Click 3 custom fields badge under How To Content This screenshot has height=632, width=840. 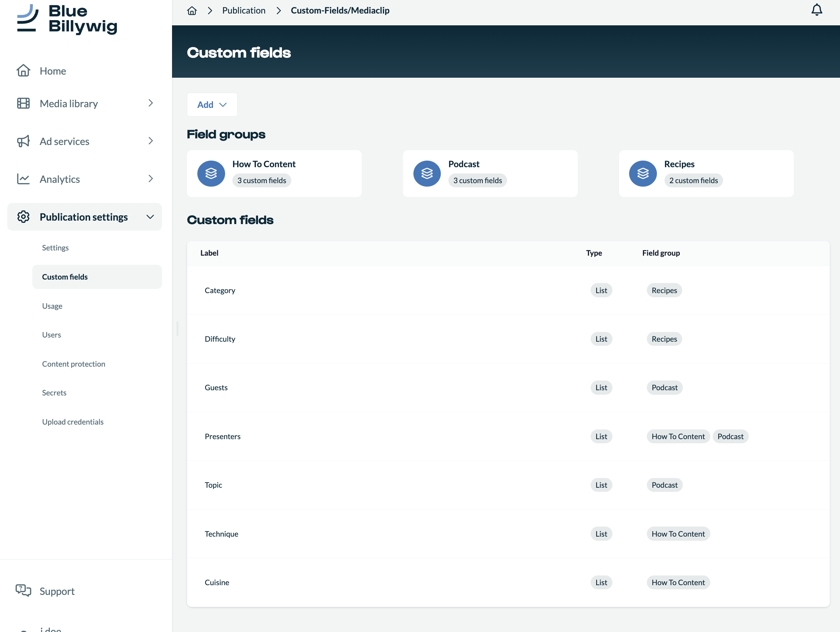pyautogui.click(x=262, y=180)
